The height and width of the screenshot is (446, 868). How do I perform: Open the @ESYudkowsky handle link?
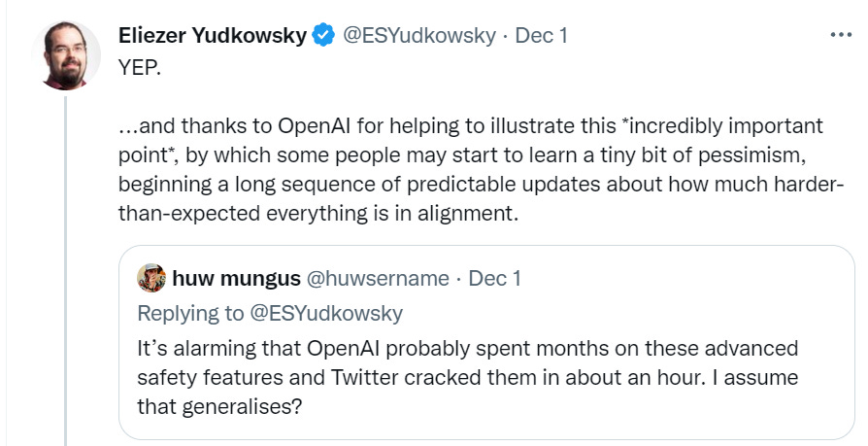tap(417, 36)
